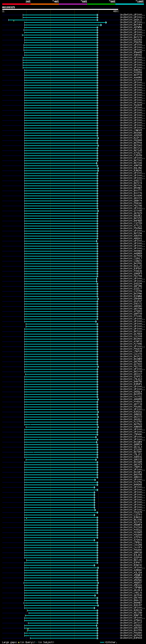
Task: Click the white query sequence bar
Action: coord(60,10)
